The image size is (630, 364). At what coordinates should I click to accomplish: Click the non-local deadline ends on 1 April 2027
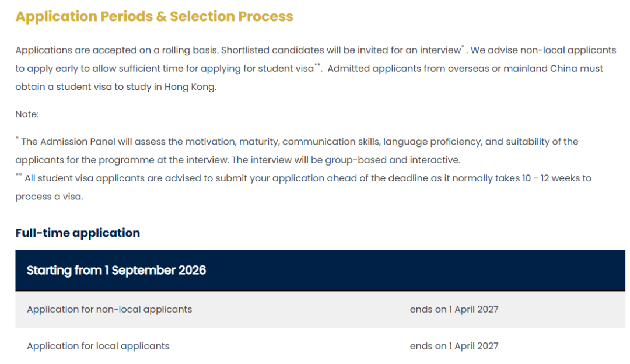pyautogui.click(x=454, y=309)
